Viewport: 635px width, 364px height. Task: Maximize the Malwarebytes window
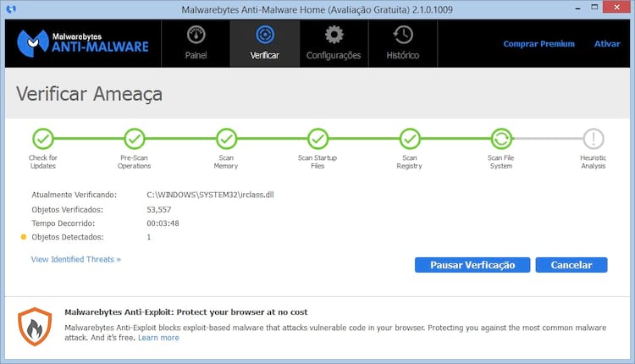594,7
